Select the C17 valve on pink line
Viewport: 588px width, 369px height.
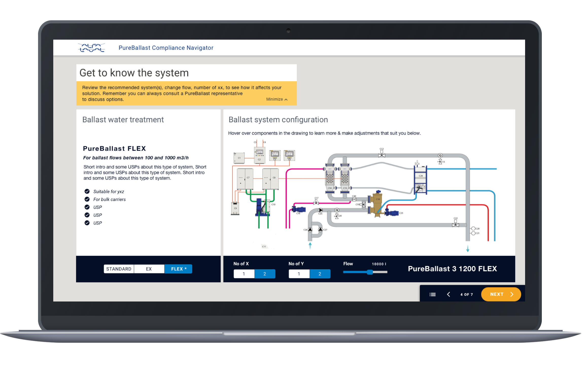click(316, 202)
